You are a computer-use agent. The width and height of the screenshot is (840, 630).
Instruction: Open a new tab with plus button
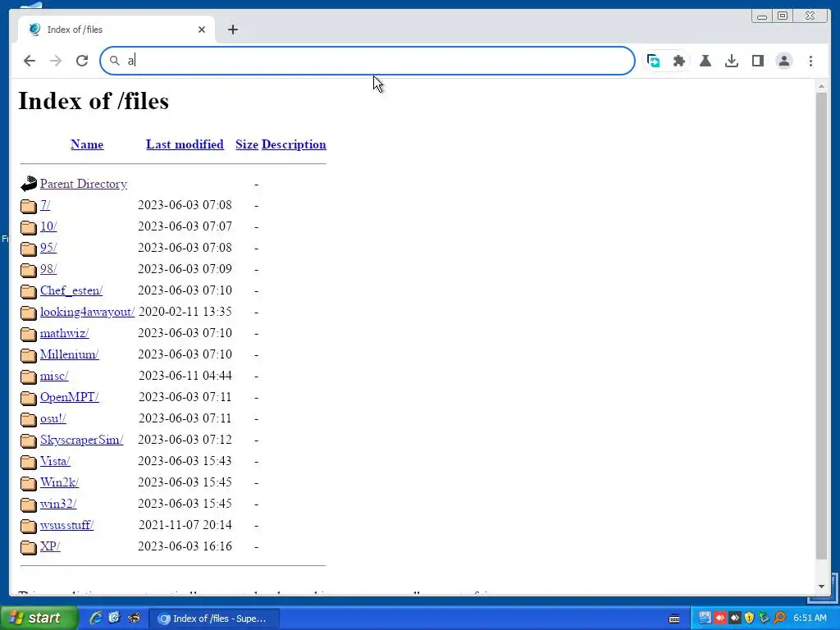click(232, 30)
